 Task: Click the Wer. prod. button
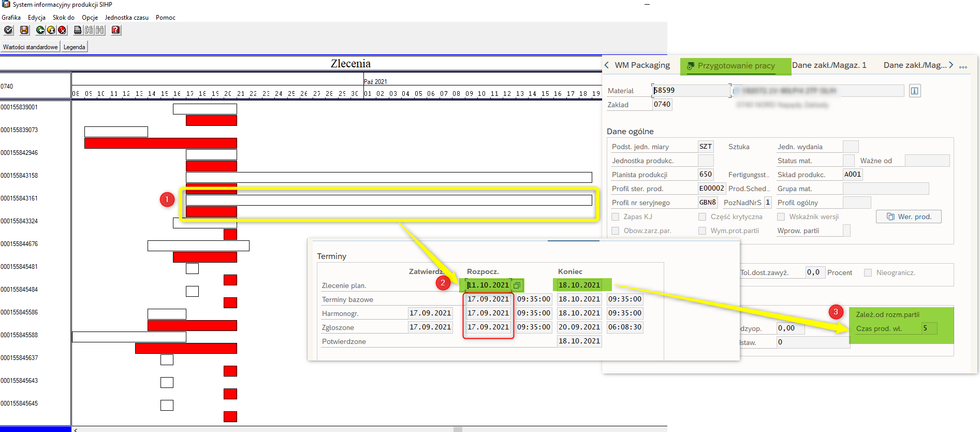[909, 217]
